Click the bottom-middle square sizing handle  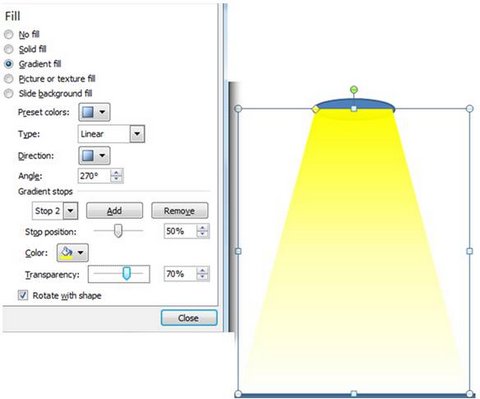click(x=354, y=394)
